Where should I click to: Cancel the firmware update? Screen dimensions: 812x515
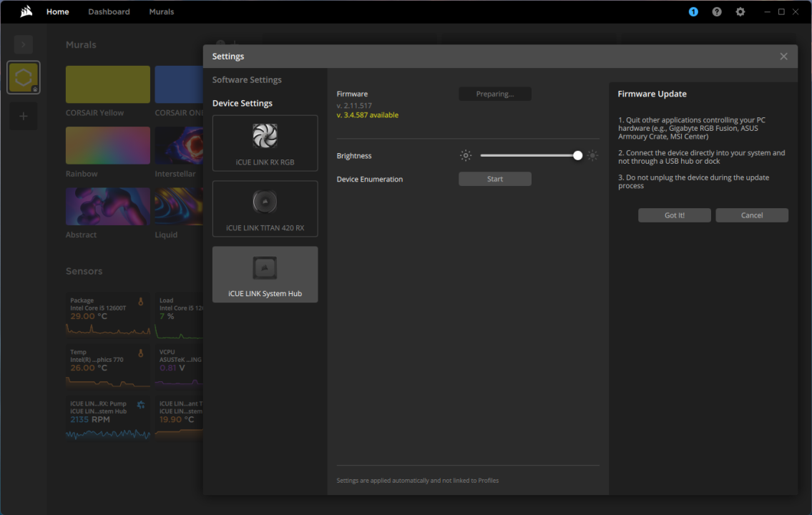point(752,215)
